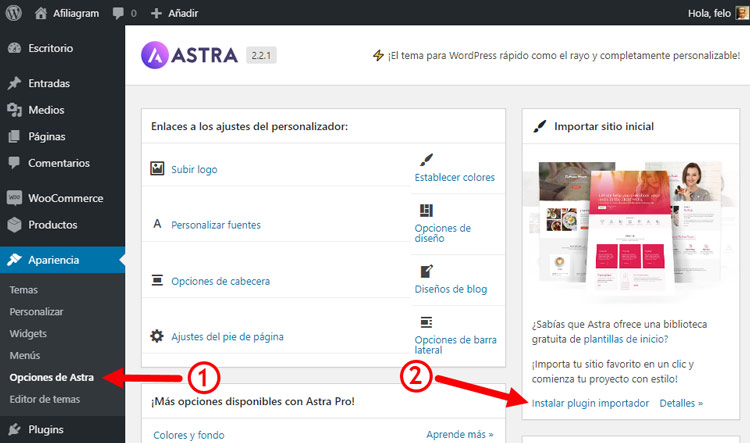This screenshot has height=443, width=750.
Task: Click the WordPress logo icon in admin bar
Action: coord(16,14)
